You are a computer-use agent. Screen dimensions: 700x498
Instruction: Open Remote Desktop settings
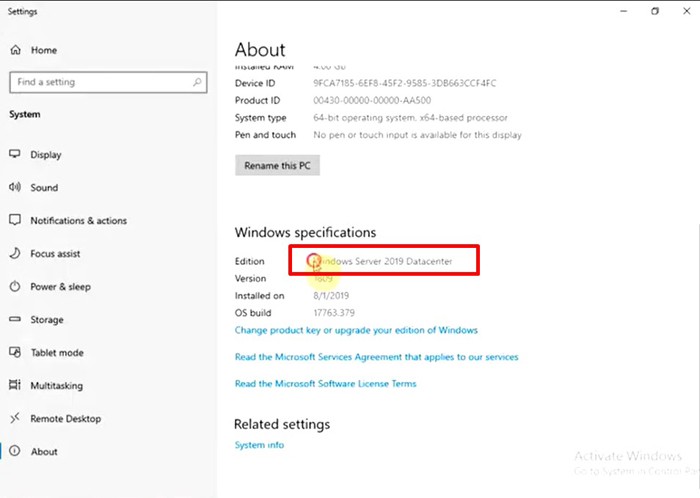(66, 419)
